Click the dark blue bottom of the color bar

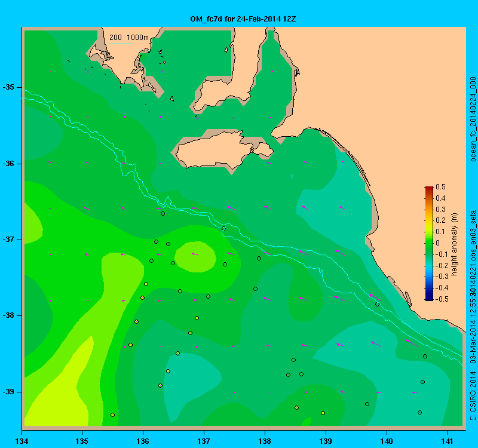click(428, 298)
